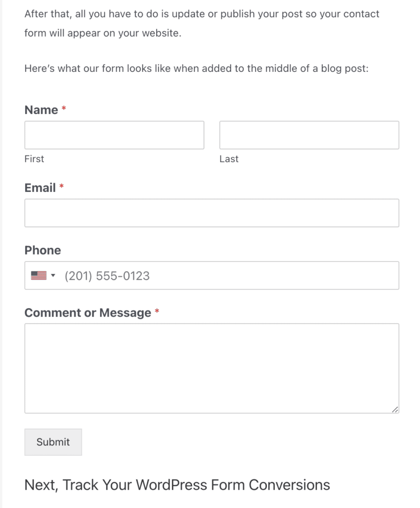Click the US flag icon in phone field
Image resolution: width=420 pixels, height=508 pixels.
[x=40, y=275]
